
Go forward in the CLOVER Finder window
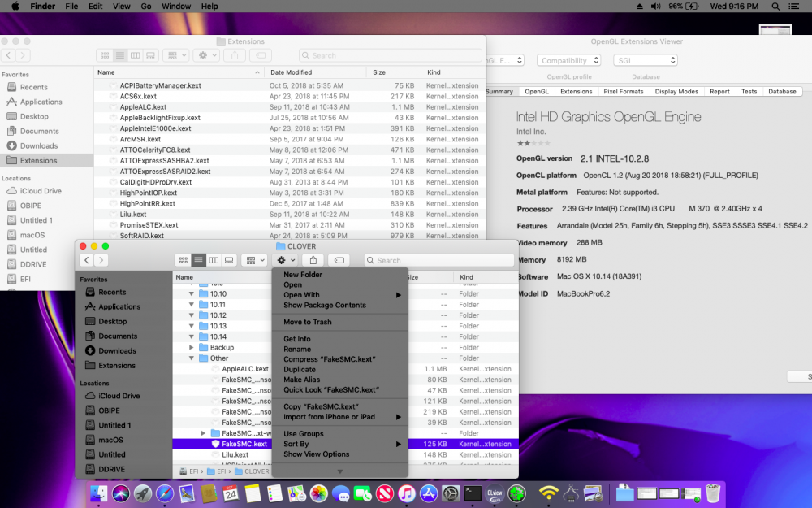pos(101,260)
